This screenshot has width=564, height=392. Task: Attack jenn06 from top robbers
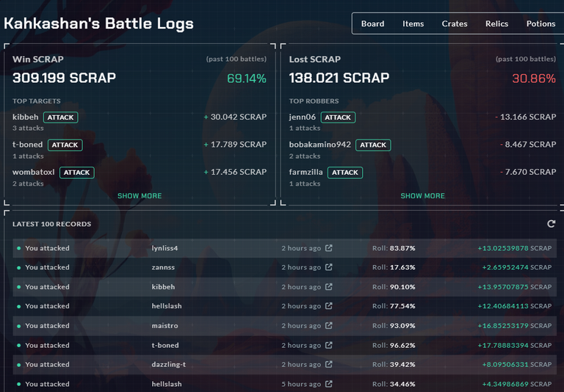coord(338,117)
